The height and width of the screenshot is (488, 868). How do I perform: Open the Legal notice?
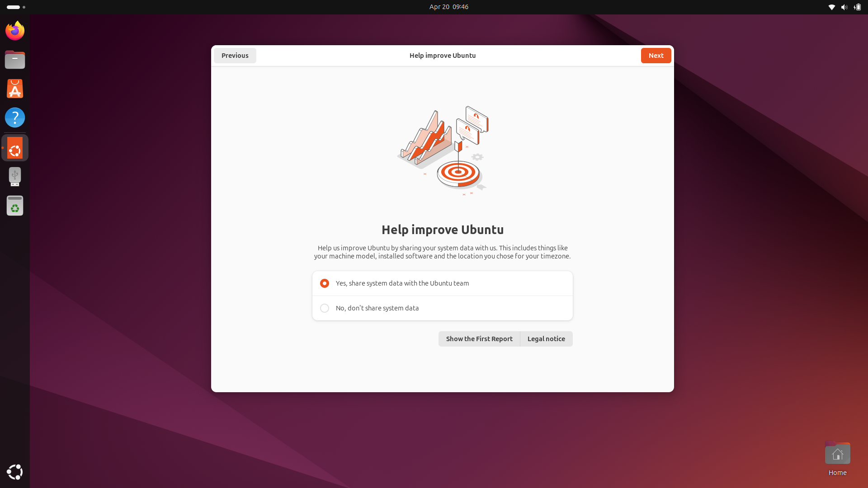(546, 339)
